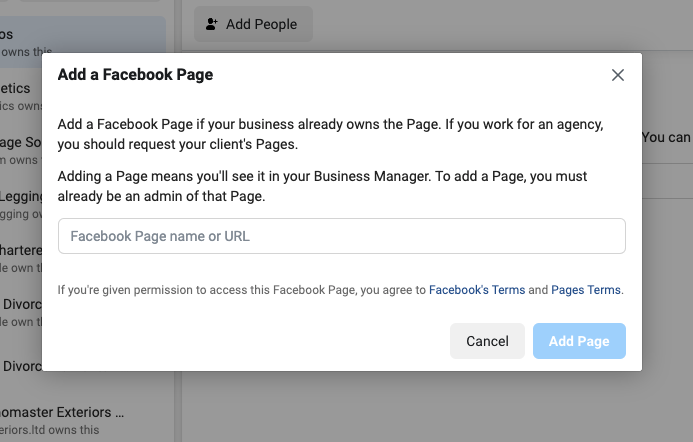This screenshot has width=693, height=442.
Task: Open the Pages Terms link
Action: click(x=586, y=290)
